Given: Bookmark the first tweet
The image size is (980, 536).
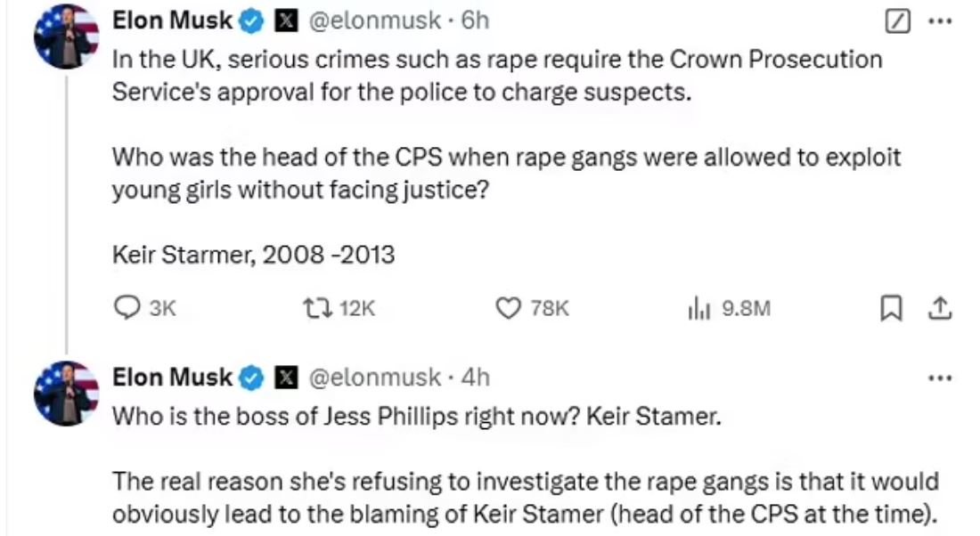Looking at the screenshot, I should pyautogui.click(x=889, y=308).
